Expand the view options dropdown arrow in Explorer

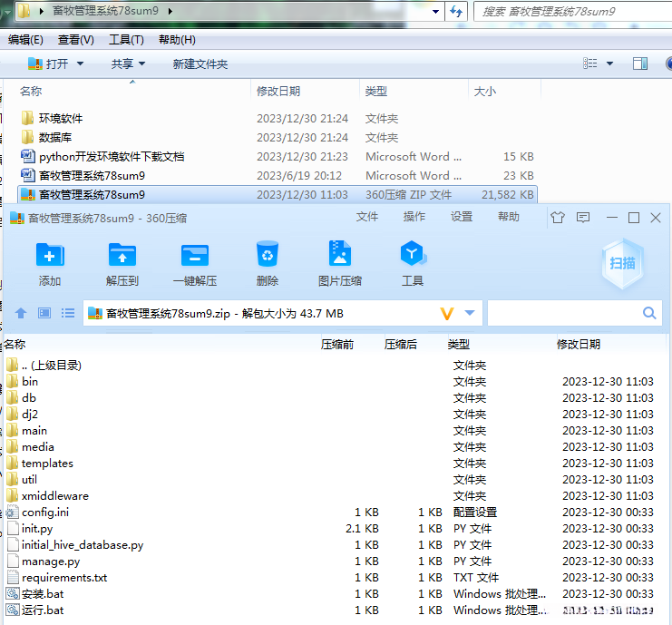[x=609, y=63]
